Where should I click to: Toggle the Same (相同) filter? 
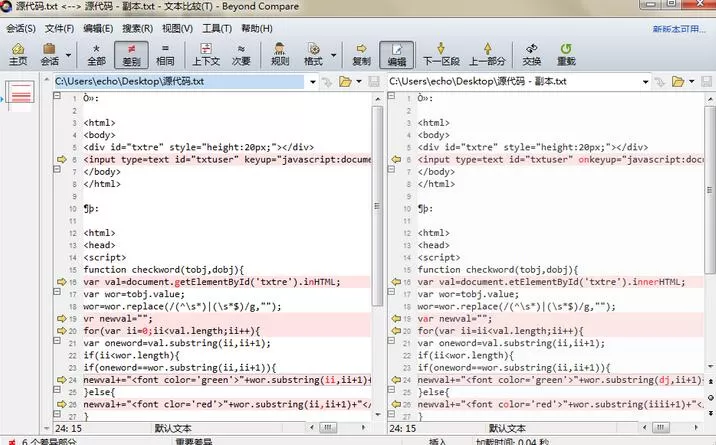point(165,54)
